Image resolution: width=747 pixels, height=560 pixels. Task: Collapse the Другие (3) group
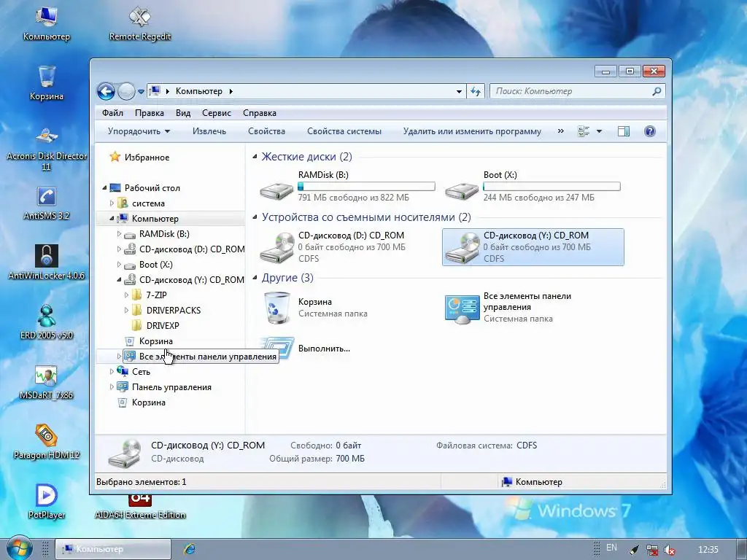click(x=255, y=278)
